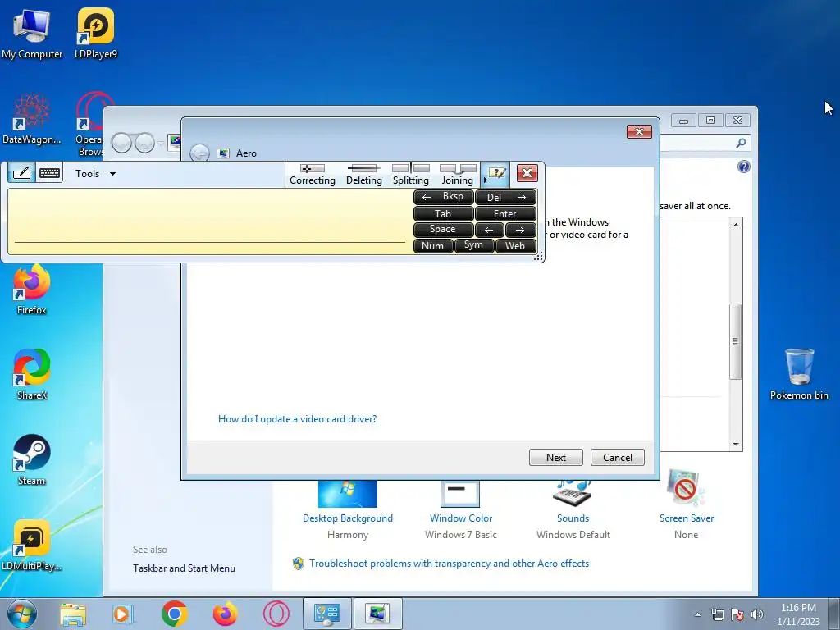The image size is (840, 630).
Task: Tap the Space key
Action: (444, 230)
